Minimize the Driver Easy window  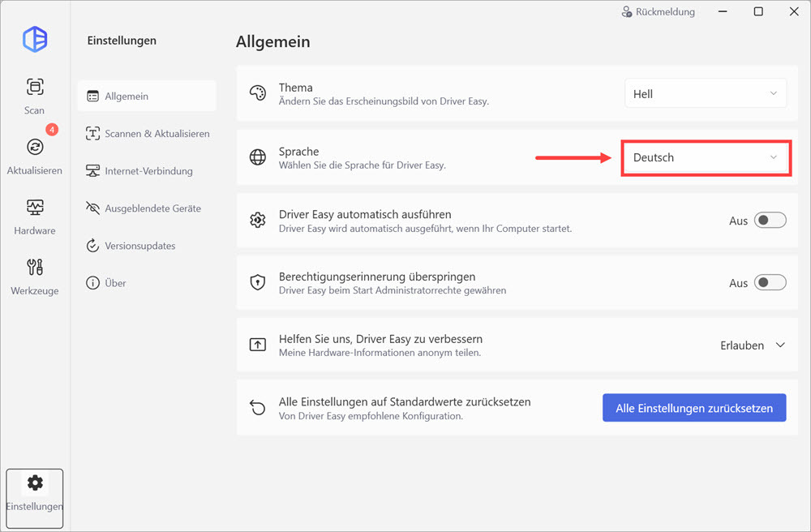pos(723,11)
